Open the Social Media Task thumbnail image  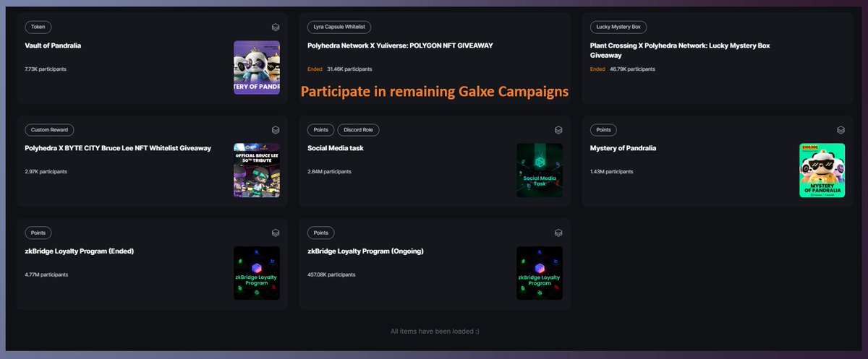pyautogui.click(x=540, y=170)
